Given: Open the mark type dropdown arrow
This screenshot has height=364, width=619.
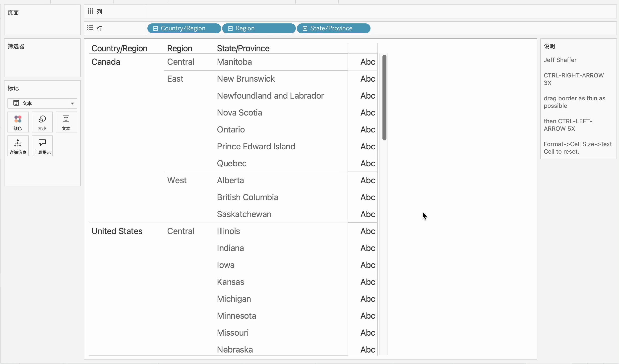Looking at the screenshot, I should (x=72, y=103).
